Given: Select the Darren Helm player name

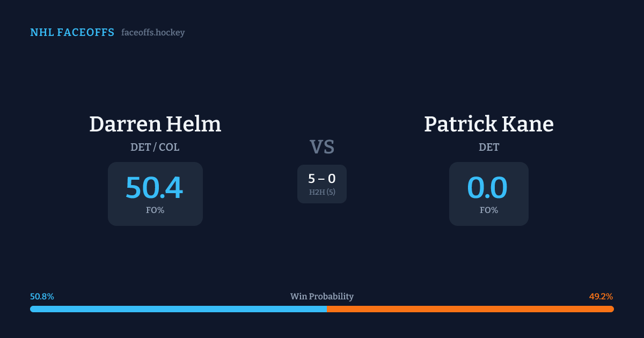Looking at the screenshot, I should tap(155, 124).
